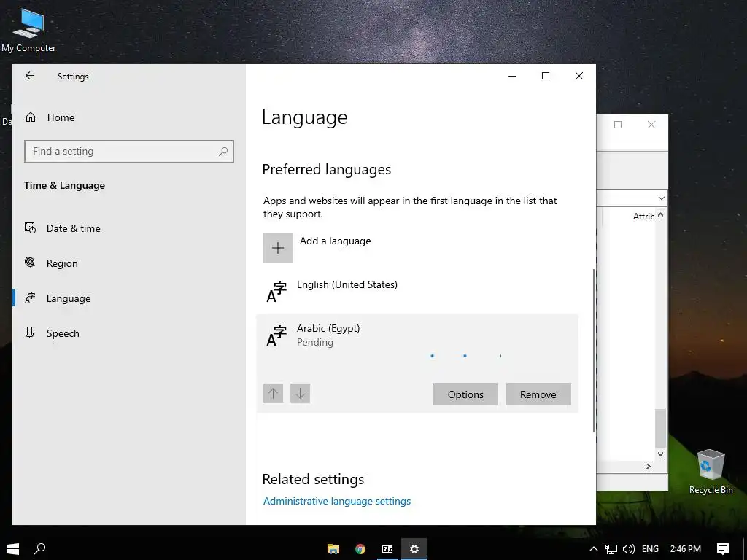Open the Action Center notifications icon
747x560 pixels.
[723, 549]
